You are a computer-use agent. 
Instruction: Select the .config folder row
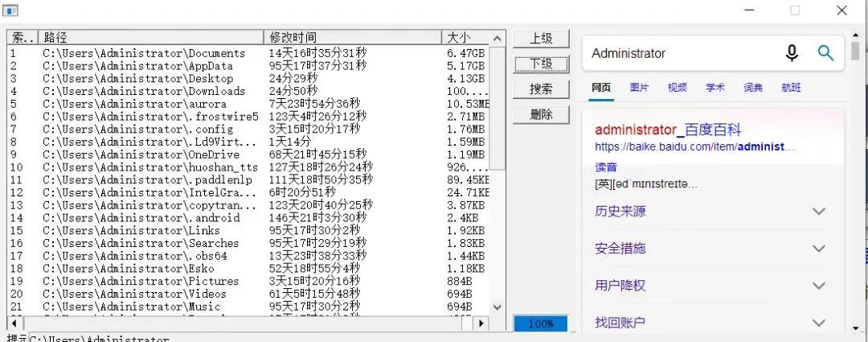coord(248,129)
